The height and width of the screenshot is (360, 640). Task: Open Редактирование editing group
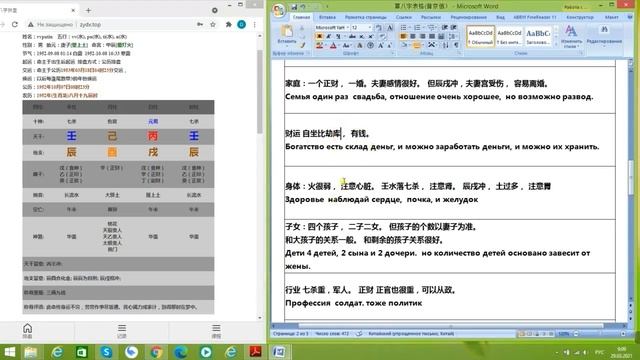tap(604, 35)
